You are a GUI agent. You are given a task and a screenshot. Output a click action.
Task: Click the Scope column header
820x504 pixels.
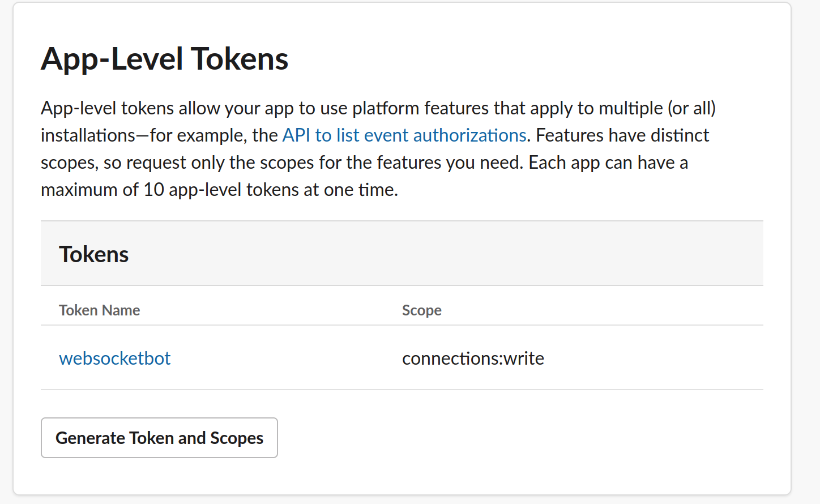[x=421, y=310]
